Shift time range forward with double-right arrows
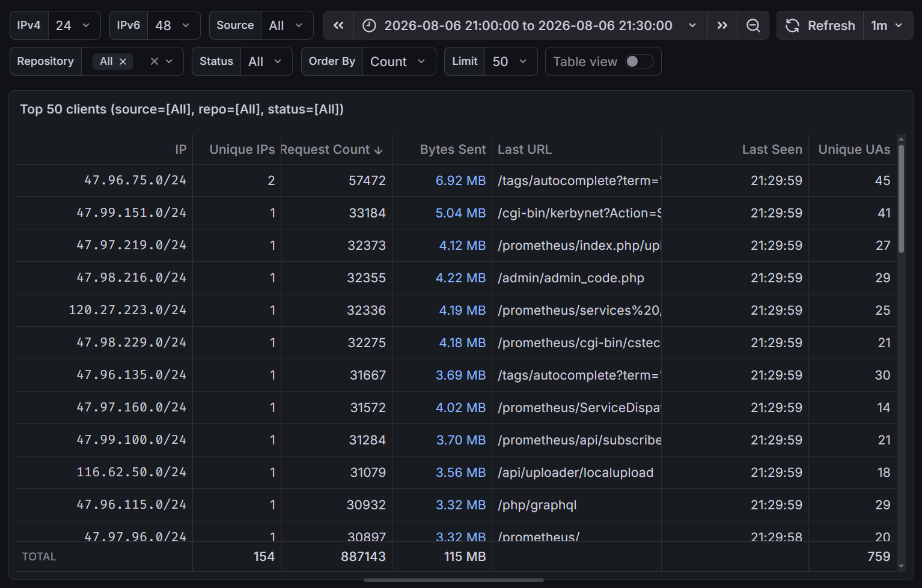This screenshot has height=588, width=922. click(x=722, y=25)
